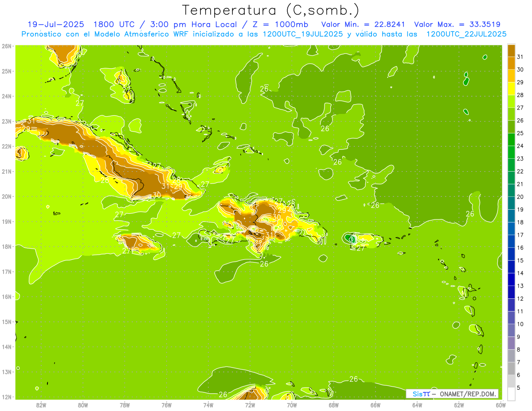Click the "76W" longitude axis label
532x411 pixels.
(167, 404)
